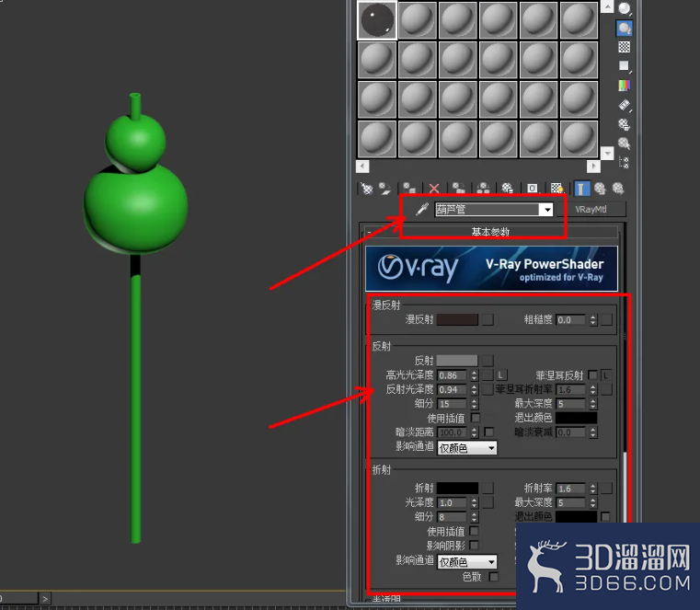
Task: Click the 高光光泽度 value field 0.86
Action: 452,375
